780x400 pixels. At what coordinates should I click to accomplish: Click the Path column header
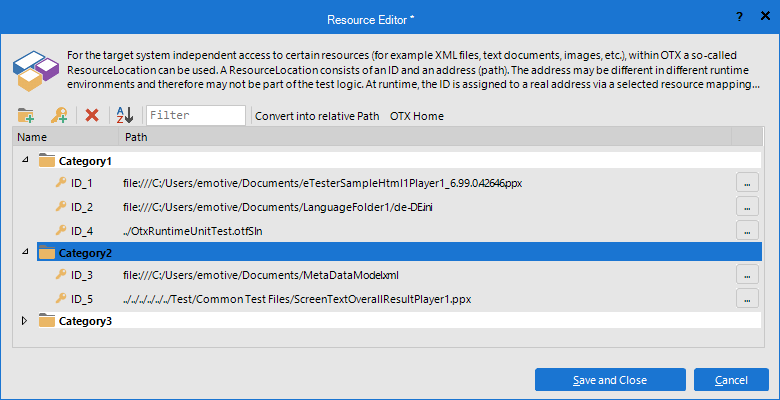tap(425, 137)
